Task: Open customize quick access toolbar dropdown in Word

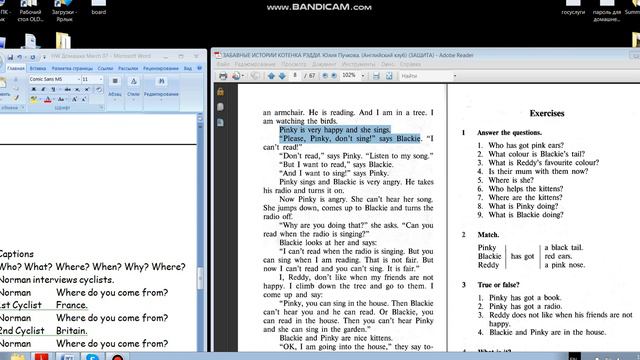Action: (44, 57)
